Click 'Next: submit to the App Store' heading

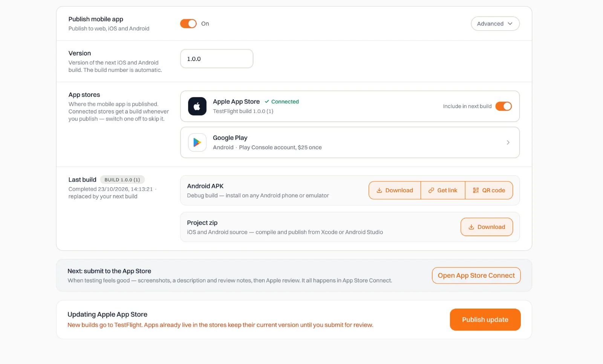click(x=109, y=271)
